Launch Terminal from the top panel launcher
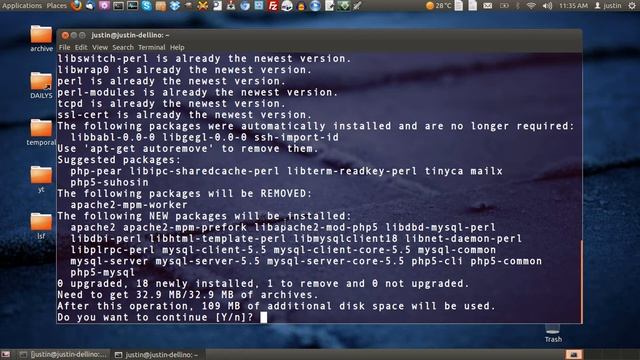 118,6
